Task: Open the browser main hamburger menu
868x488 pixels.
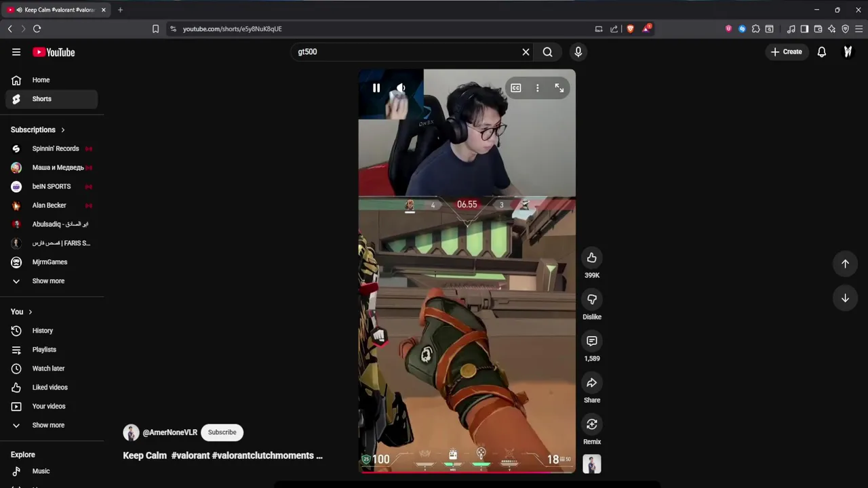Action: 859,29
